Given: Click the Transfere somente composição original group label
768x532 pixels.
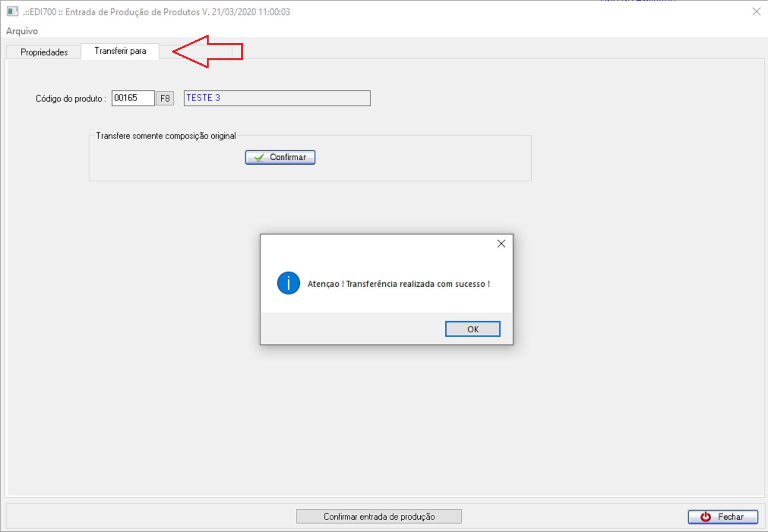Looking at the screenshot, I should coord(166,136).
